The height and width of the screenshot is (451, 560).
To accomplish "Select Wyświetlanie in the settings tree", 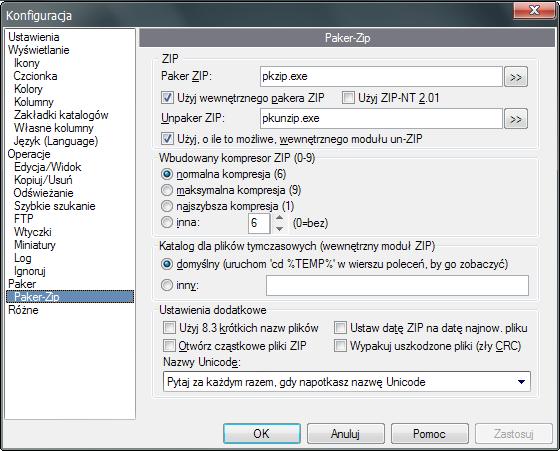I will (x=39, y=50).
